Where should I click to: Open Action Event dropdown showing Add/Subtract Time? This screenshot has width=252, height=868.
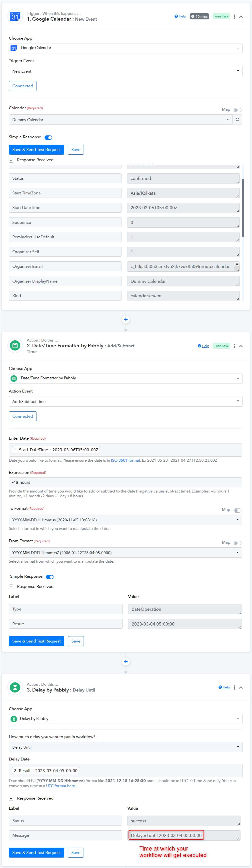(x=126, y=401)
